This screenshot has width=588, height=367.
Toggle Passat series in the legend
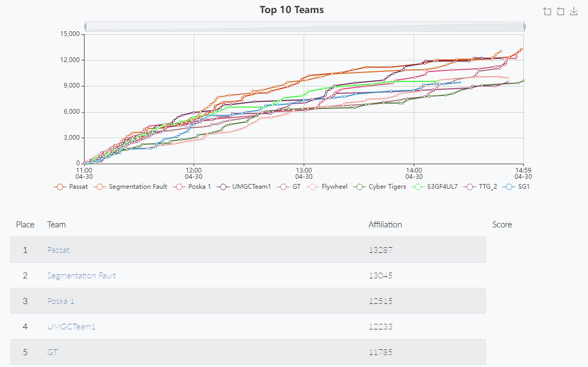point(71,187)
